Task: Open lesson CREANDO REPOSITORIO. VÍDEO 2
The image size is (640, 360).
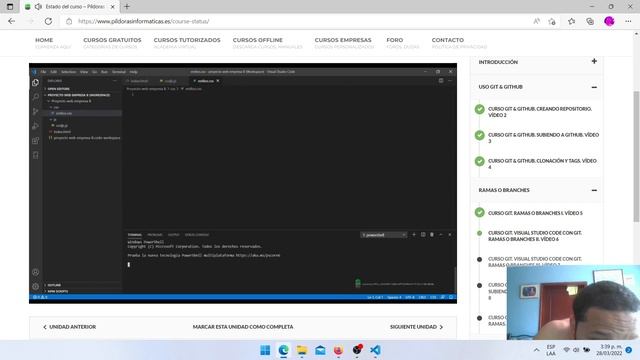Action: [540, 112]
